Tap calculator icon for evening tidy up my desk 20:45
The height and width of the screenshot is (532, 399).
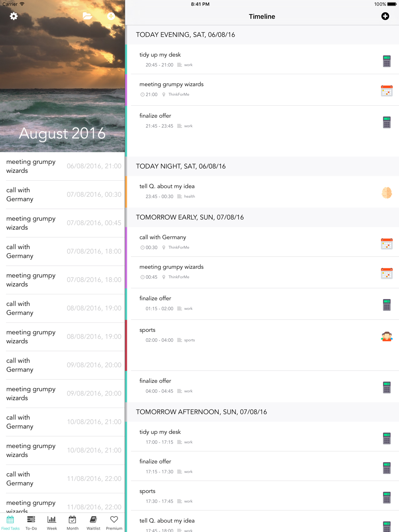387,61
